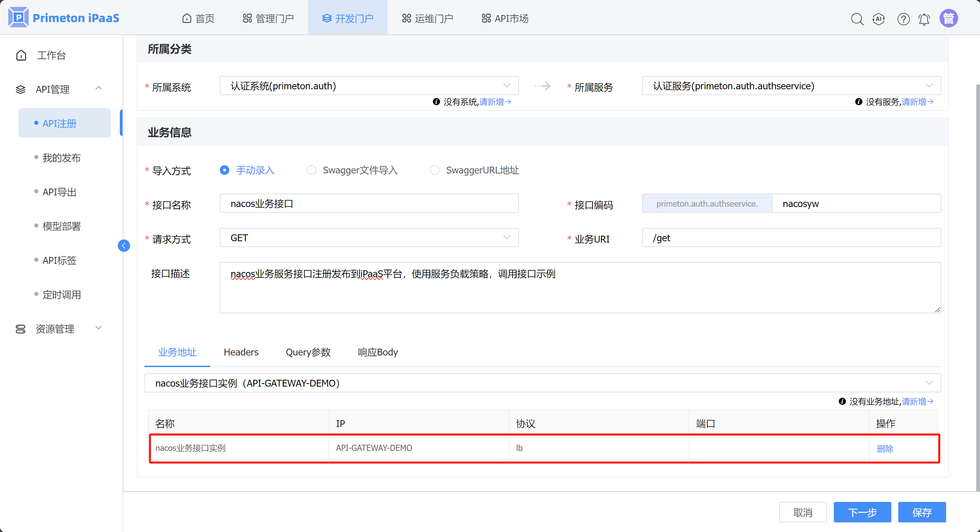Screen dimensions: 980x532
Task: Click the 业务URI input field
Action: coord(791,238)
